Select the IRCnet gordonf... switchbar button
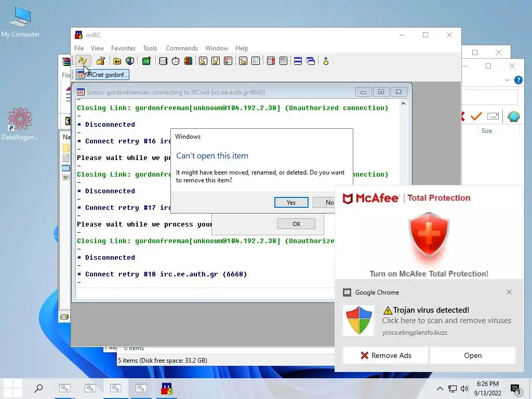This screenshot has height=399, width=532. (102, 75)
